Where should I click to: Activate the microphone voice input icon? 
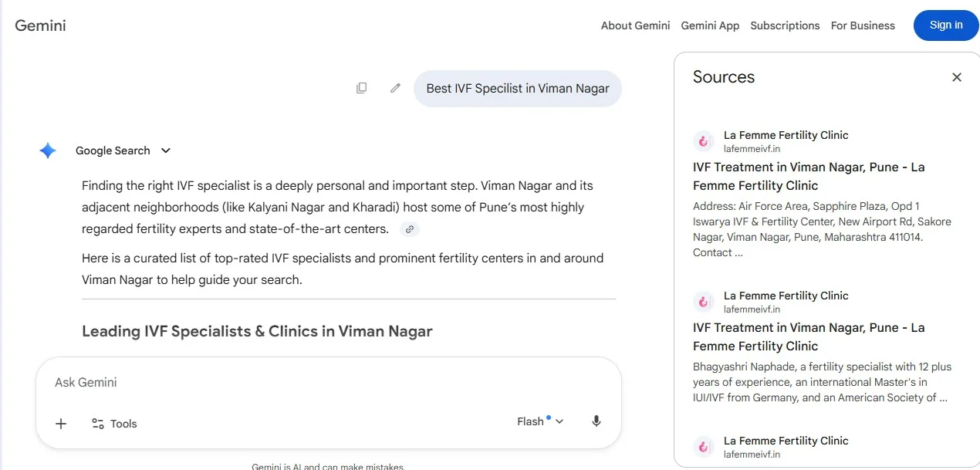[596, 421]
